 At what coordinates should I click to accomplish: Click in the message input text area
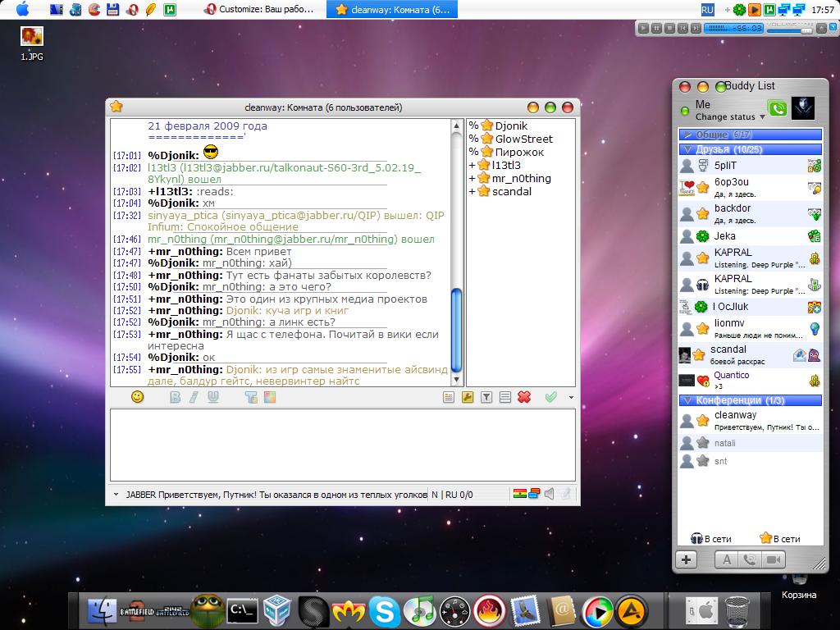pos(344,445)
